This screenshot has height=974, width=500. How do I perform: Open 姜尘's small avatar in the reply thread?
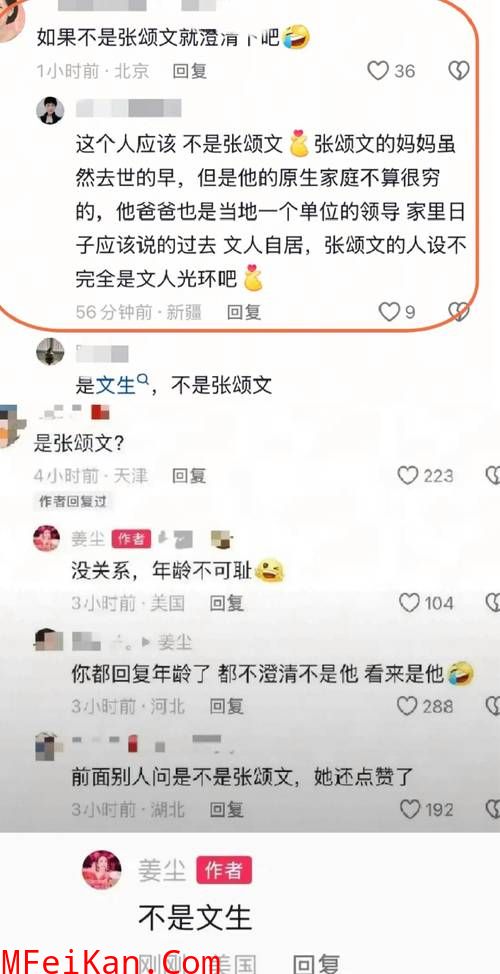(x=47, y=538)
